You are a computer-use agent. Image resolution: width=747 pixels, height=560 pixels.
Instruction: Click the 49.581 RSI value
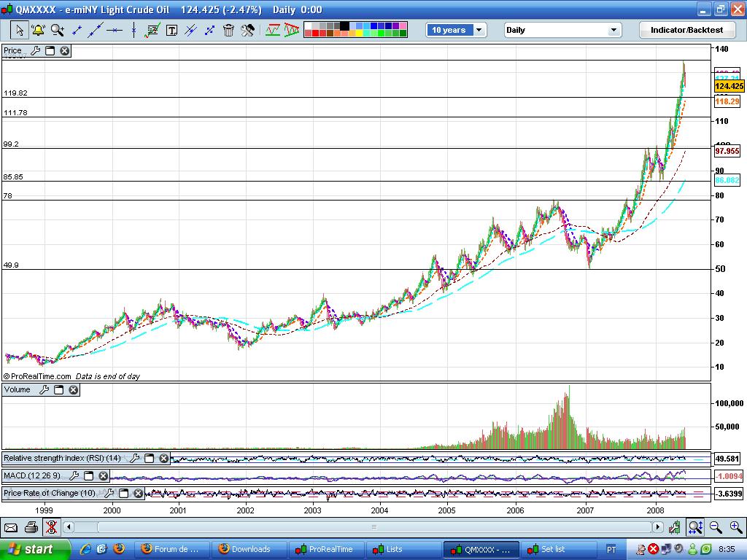click(x=727, y=459)
